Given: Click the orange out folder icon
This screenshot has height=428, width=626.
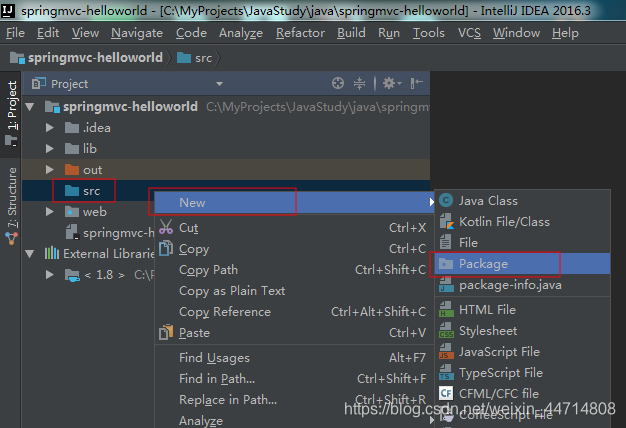Looking at the screenshot, I should click(x=72, y=170).
